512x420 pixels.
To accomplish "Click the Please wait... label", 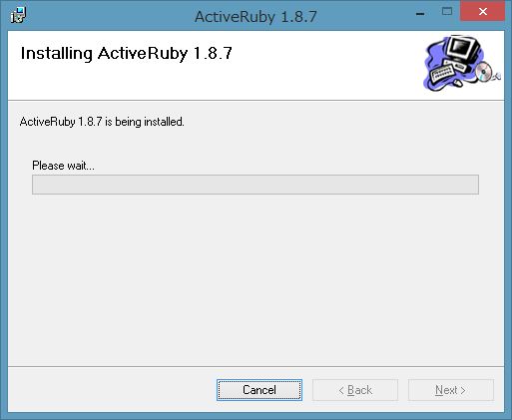I will (63, 166).
